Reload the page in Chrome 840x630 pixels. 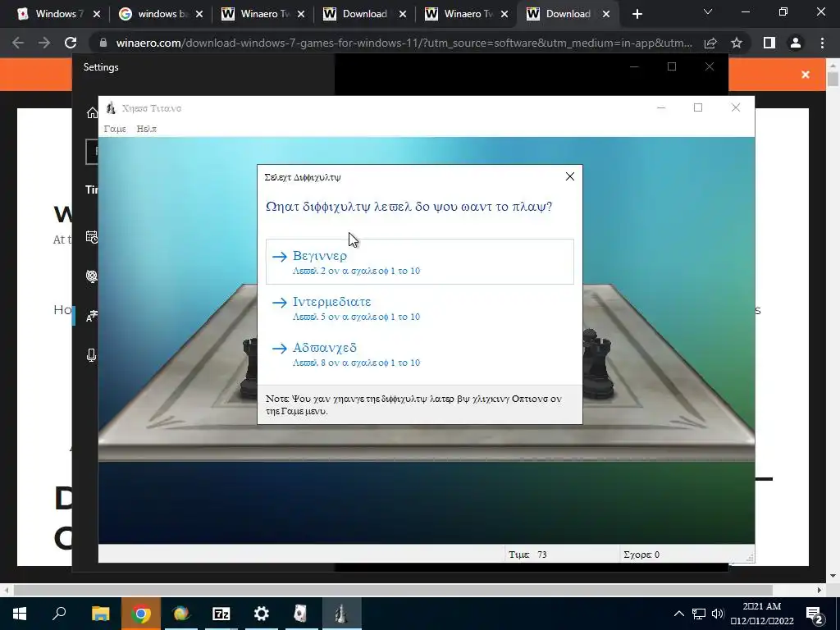71,43
